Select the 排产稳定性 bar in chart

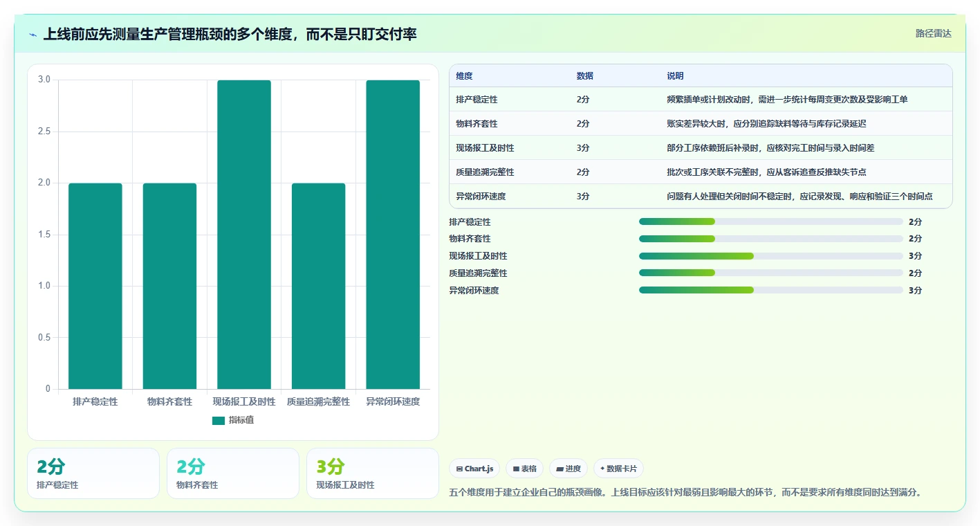(x=95, y=286)
